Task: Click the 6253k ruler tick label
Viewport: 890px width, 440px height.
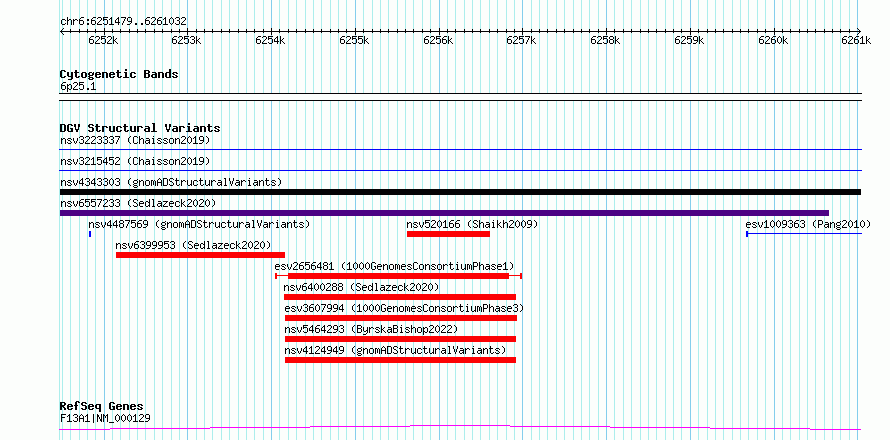Action: point(187,40)
